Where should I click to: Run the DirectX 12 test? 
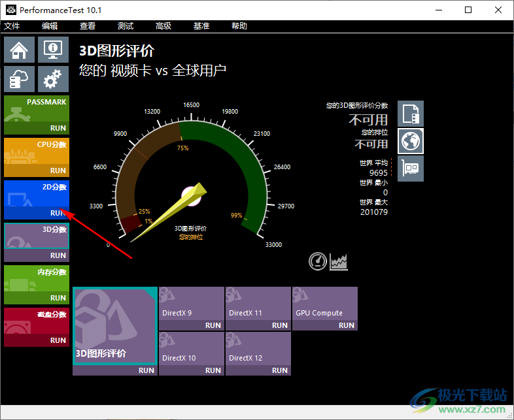280,370
